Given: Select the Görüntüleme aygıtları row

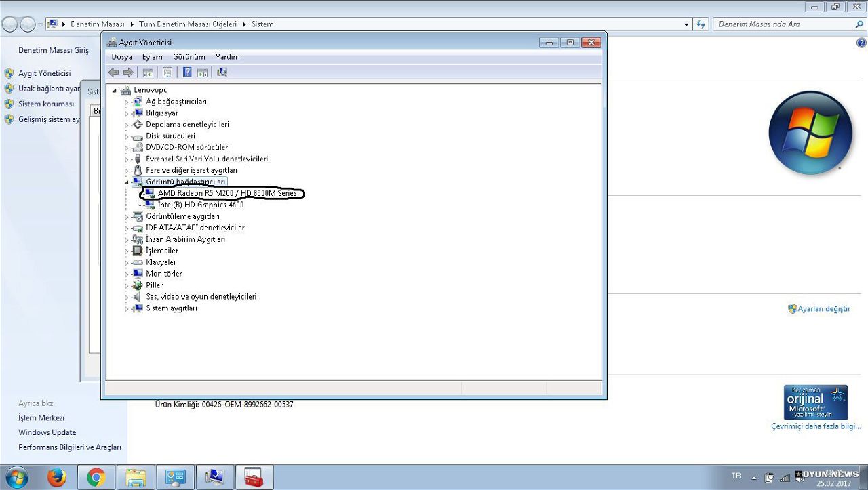Looking at the screenshot, I should (x=183, y=216).
